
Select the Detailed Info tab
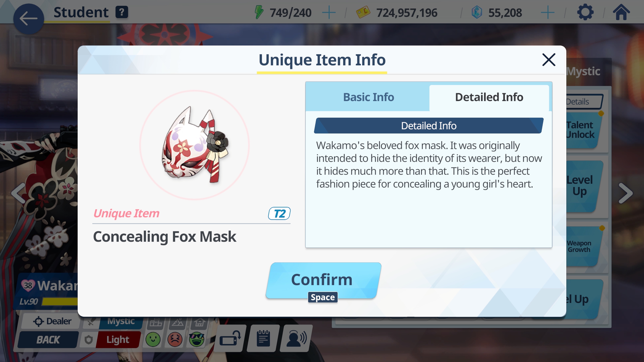(x=489, y=97)
